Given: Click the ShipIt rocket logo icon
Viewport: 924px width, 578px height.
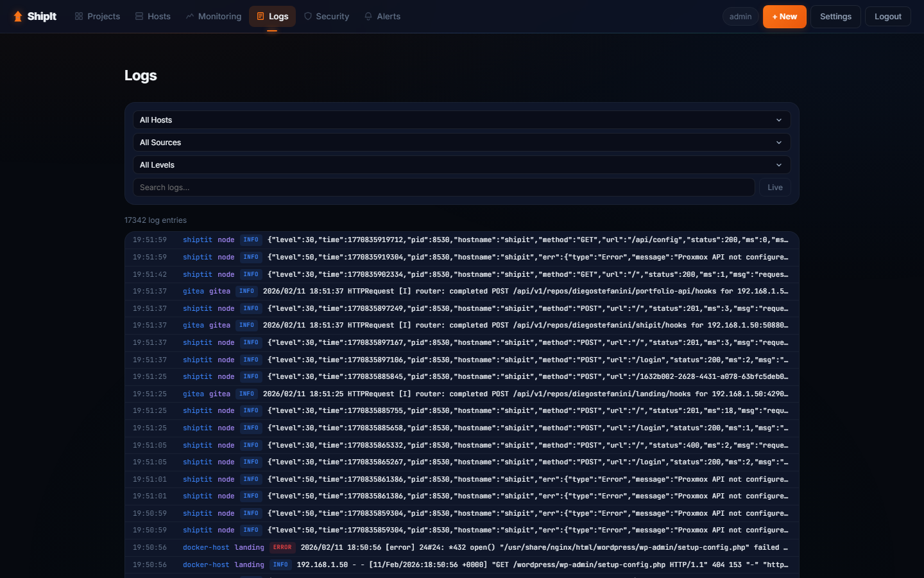Looking at the screenshot, I should [x=18, y=17].
